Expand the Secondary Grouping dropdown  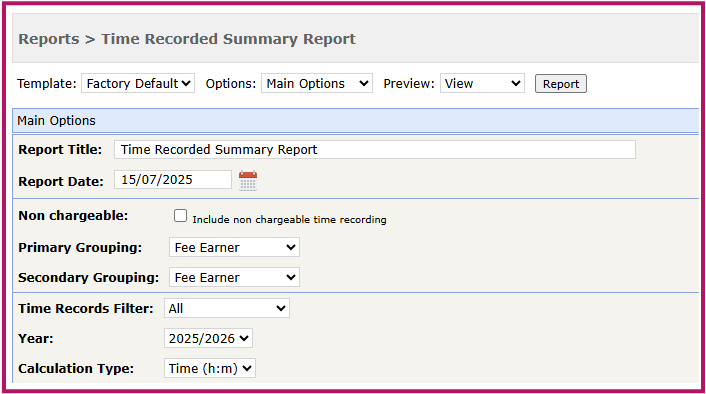[234, 277]
